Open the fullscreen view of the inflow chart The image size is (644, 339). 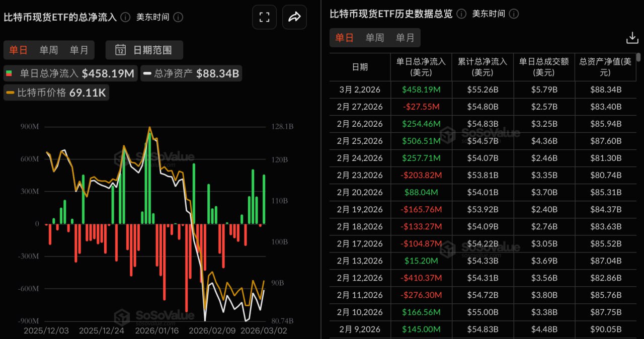(264, 17)
